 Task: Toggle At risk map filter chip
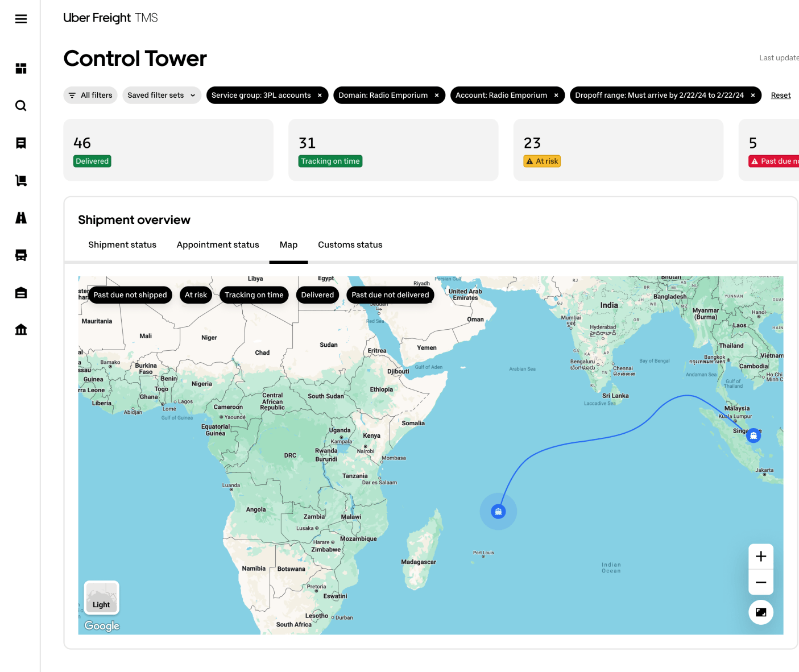click(x=196, y=295)
